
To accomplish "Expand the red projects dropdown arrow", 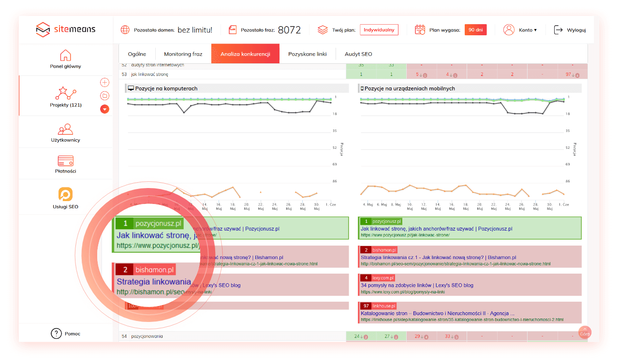I will [x=104, y=109].
